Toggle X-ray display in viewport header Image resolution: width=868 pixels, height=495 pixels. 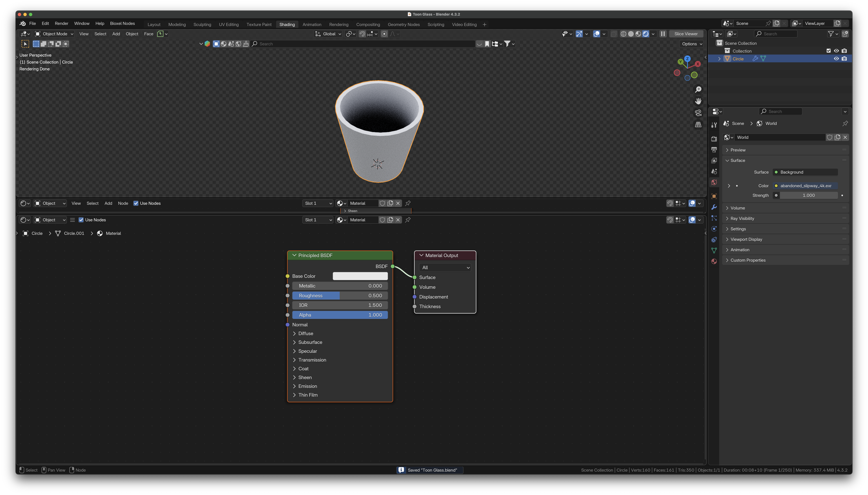tap(614, 34)
